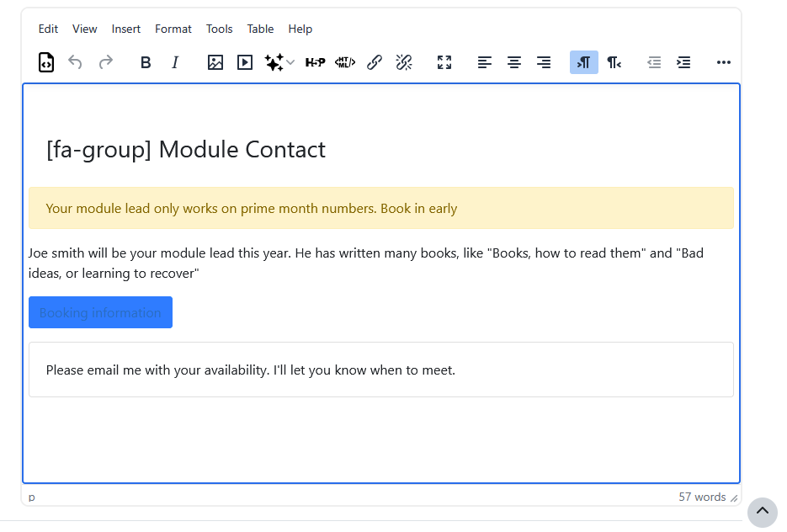Align text left
The width and height of the screenshot is (787, 532).
(484, 62)
